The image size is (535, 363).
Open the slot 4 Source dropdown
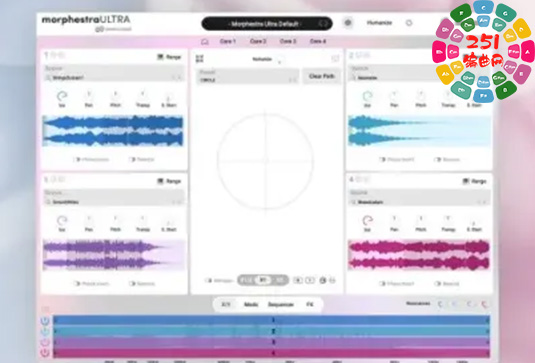coord(420,198)
